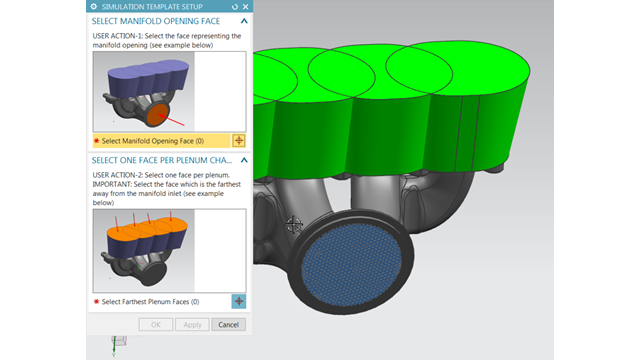Click the coordinate axis triad icon
This screenshot has height=360, width=640.
(118, 345)
